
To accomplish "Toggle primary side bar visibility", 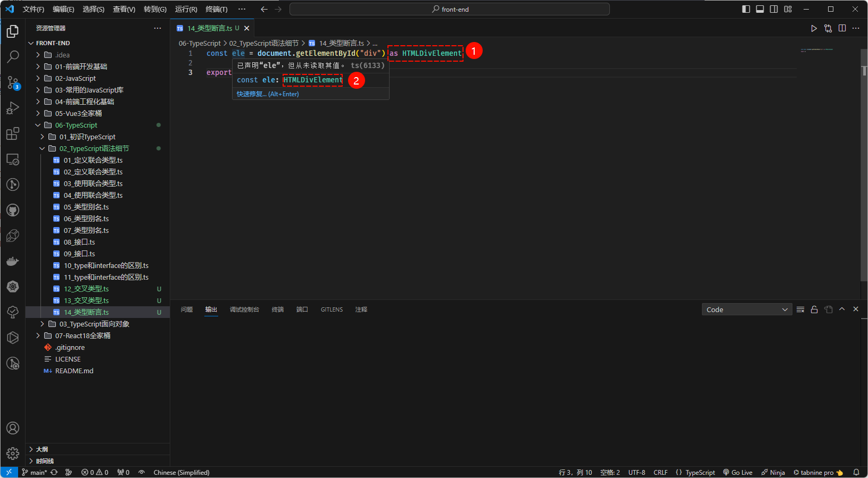I will [746, 9].
